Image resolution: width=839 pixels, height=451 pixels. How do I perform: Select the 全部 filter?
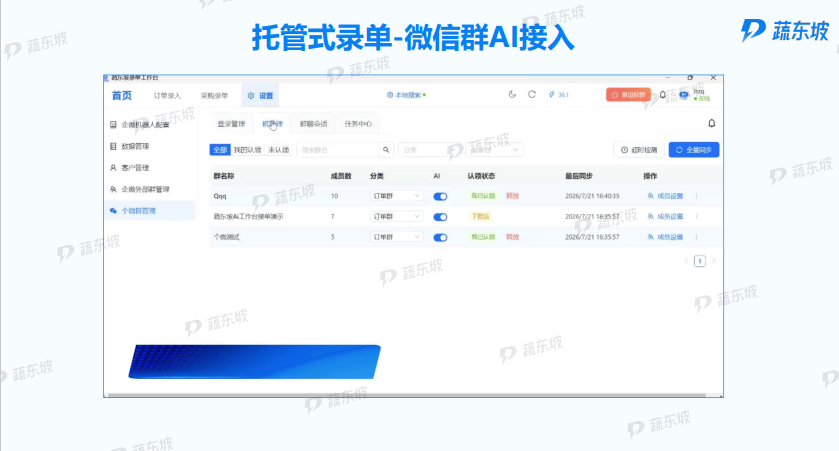(220, 150)
